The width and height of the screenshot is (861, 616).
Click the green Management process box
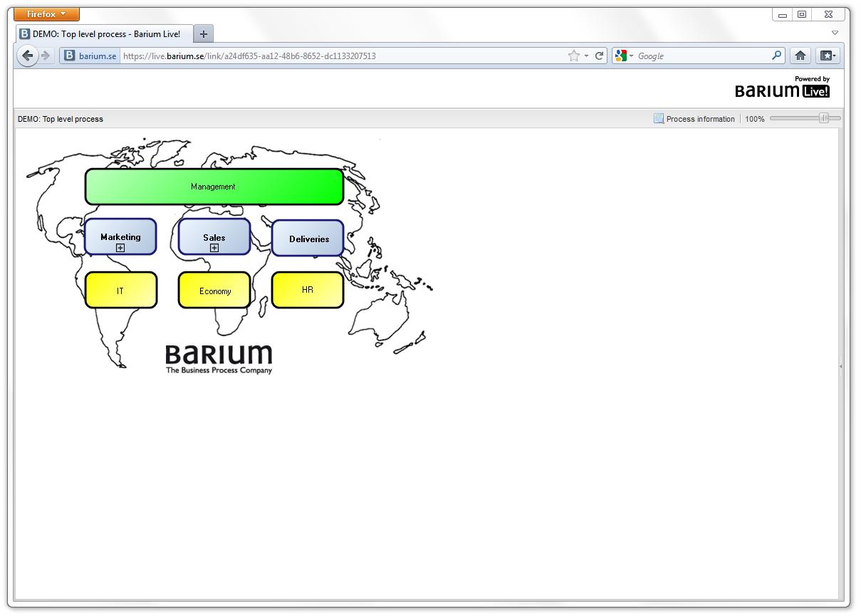point(214,187)
